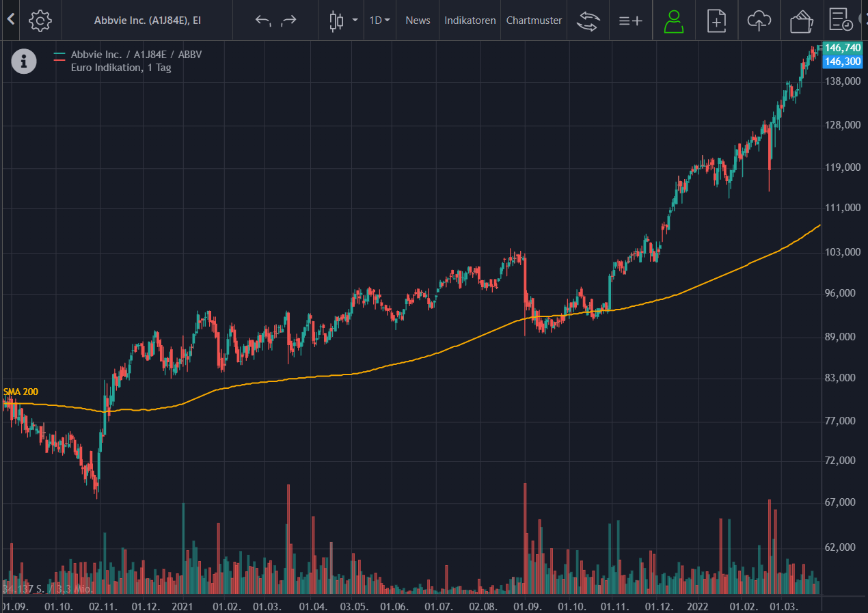Image resolution: width=868 pixels, height=613 pixels.
Task: Click the 02.11. date on time axis
Action: [103, 606]
